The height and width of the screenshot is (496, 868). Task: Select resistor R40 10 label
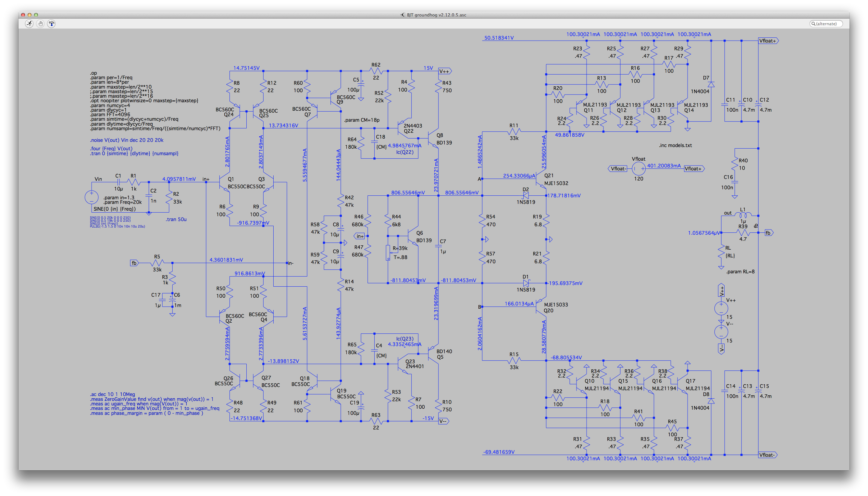click(x=743, y=164)
